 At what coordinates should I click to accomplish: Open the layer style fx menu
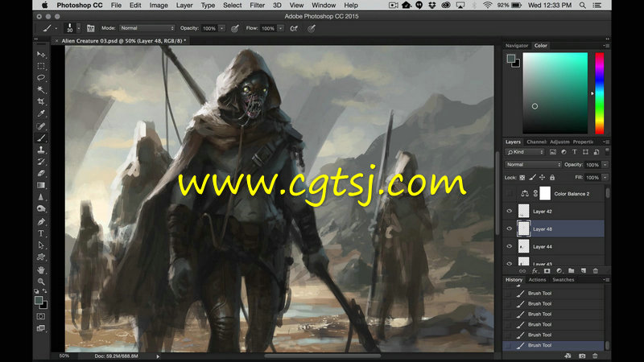(x=535, y=271)
